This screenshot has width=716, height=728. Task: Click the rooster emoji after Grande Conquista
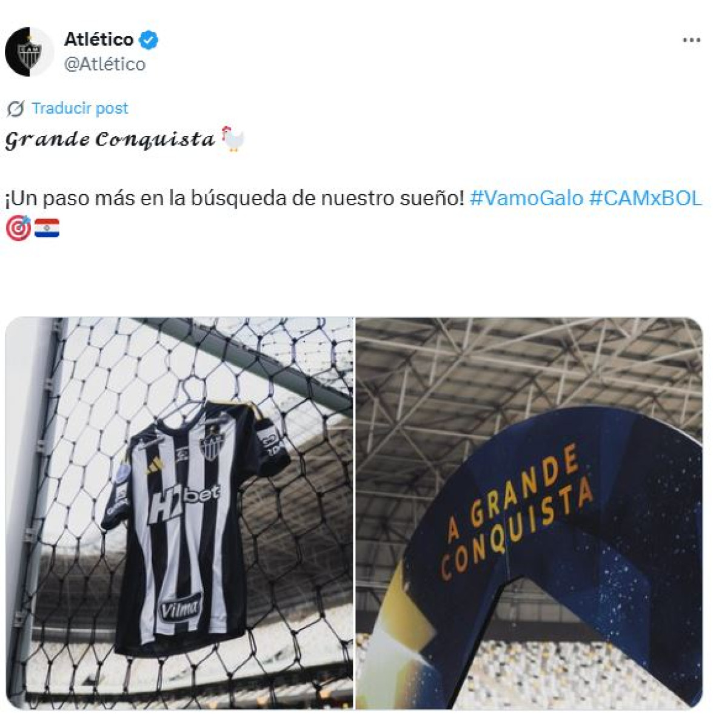pos(233,139)
